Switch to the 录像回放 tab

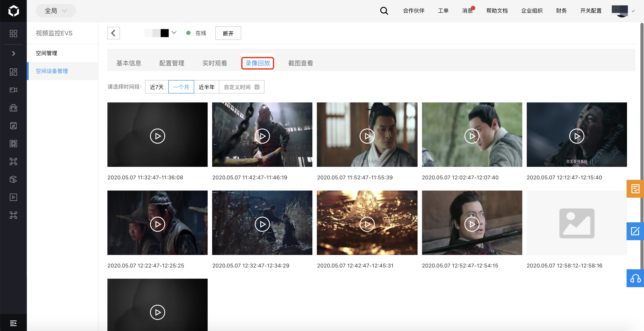pyautogui.click(x=258, y=63)
